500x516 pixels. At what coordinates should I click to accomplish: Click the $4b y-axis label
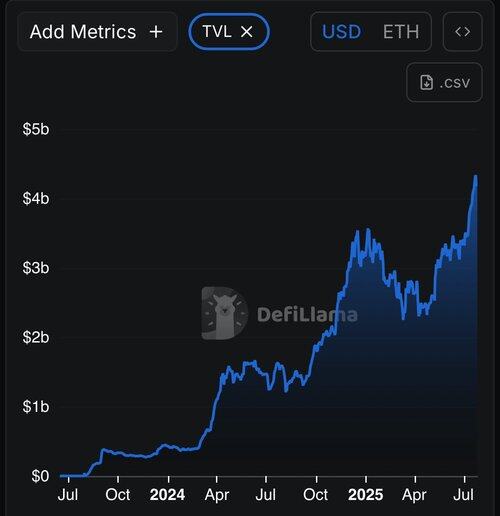[x=36, y=198]
